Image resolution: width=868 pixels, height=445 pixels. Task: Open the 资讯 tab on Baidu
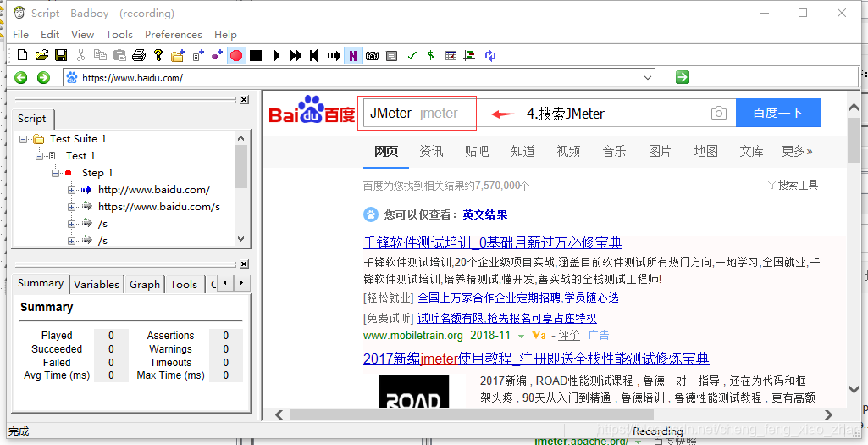click(431, 151)
